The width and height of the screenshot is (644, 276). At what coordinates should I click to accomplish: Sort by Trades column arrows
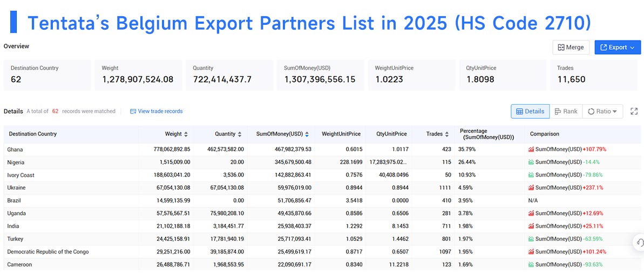tap(447, 134)
